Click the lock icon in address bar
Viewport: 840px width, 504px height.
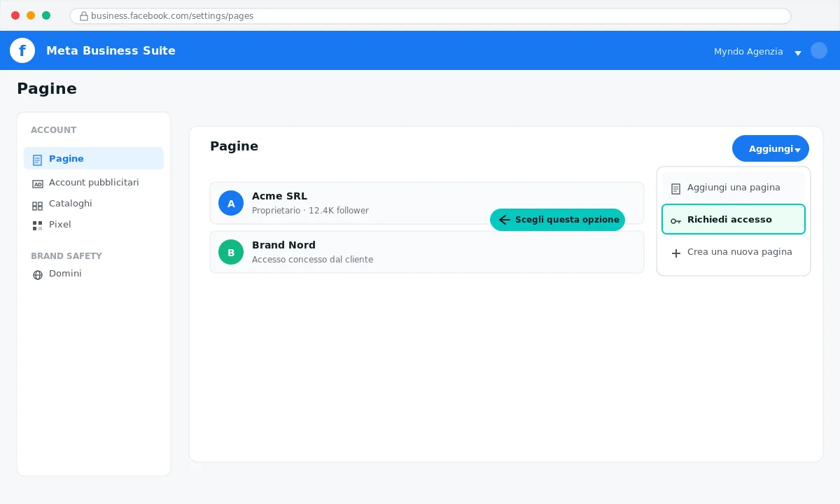[x=84, y=16]
